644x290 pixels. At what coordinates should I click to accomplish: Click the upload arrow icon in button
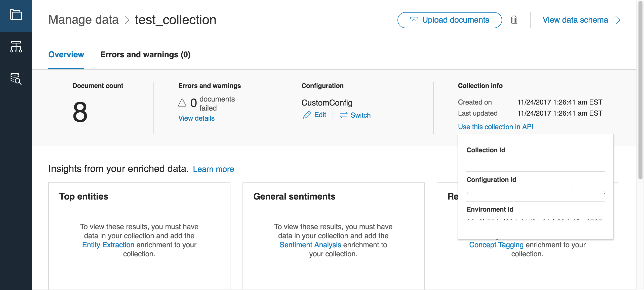click(414, 20)
